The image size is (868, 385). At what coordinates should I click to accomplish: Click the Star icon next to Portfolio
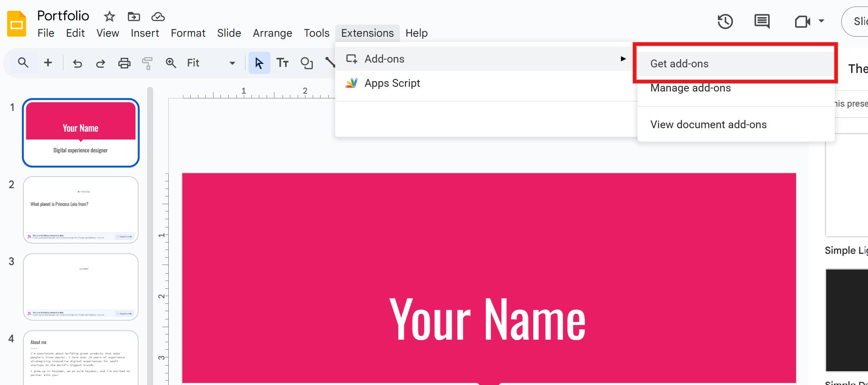(110, 17)
